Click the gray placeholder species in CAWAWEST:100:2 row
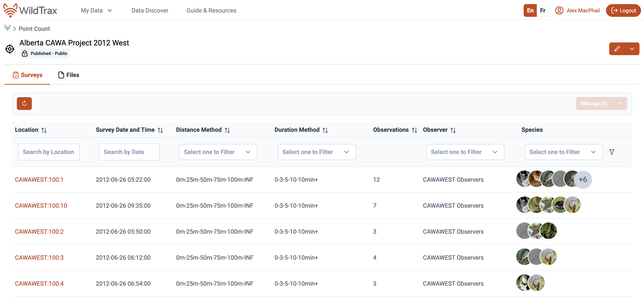Viewport: 644px width, 298px height. [523, 231]
